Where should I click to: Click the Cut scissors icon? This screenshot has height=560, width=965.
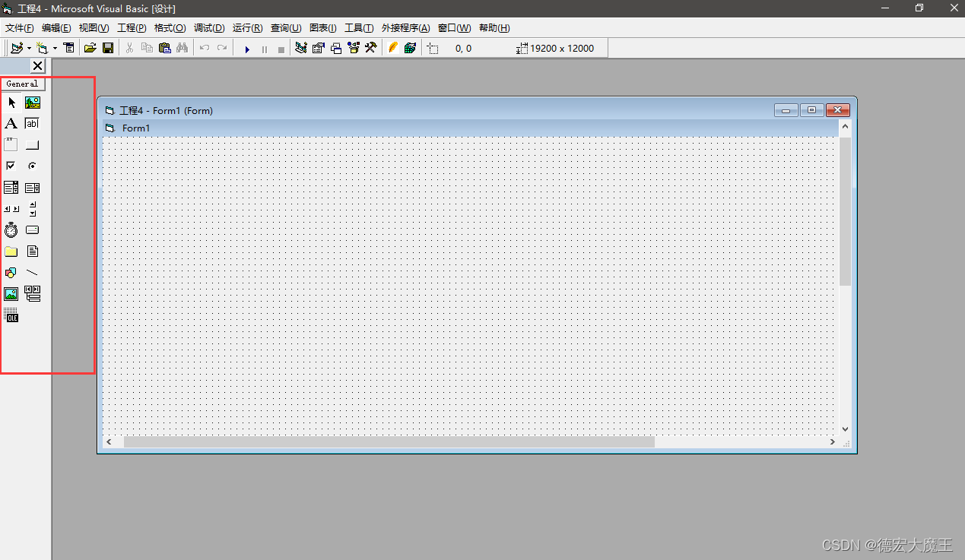pyautogui.click(x=129, y=48)
